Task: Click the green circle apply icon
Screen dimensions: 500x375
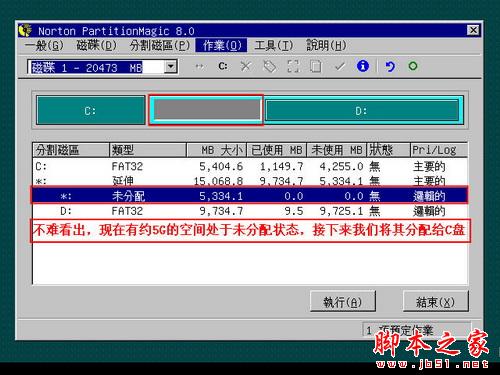Action: point(413,66)
